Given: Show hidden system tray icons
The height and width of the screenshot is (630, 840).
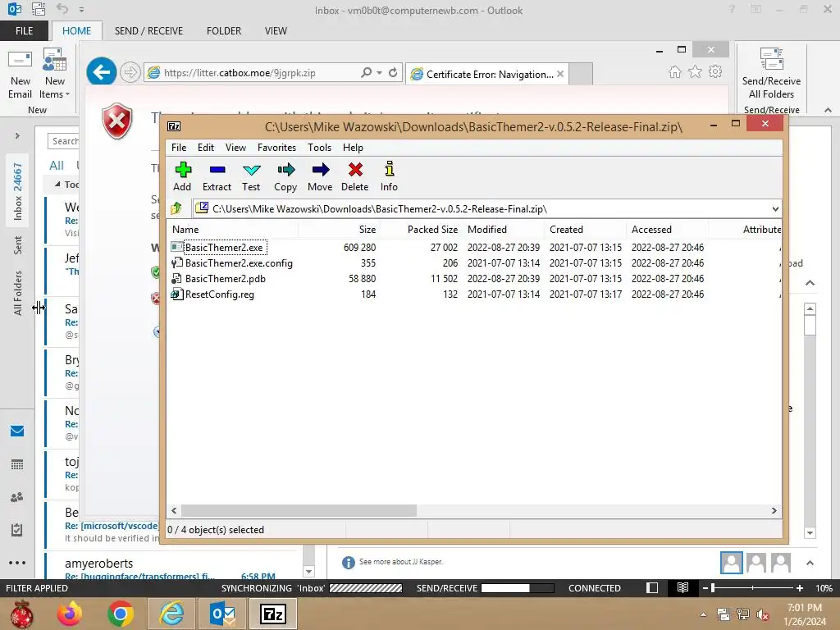Looking at the screenshot, I should coord(703,614).
